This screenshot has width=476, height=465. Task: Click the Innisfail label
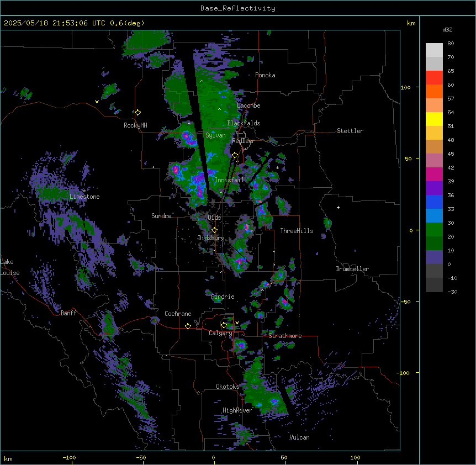point(229,180)
